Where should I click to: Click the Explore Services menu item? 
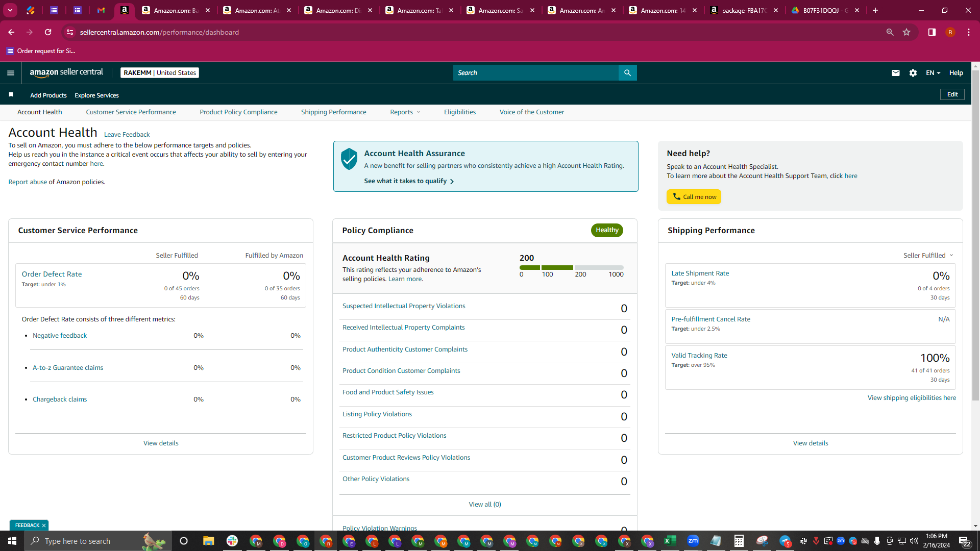[x=96, y=95]
